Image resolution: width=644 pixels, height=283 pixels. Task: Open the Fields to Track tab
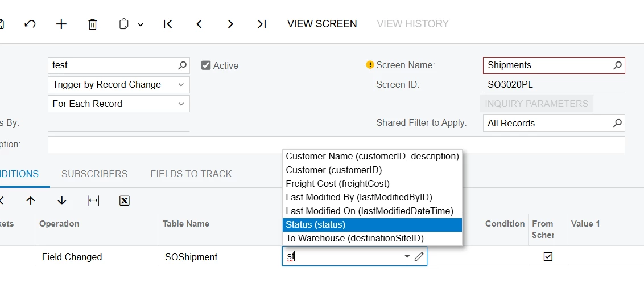pyautogui.click(x=191, y=174)
